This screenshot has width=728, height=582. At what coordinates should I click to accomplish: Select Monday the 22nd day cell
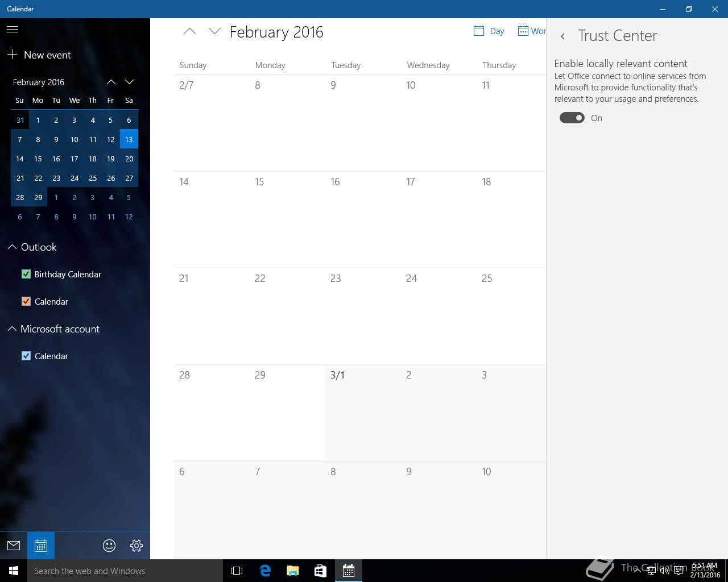click(287, 316)
